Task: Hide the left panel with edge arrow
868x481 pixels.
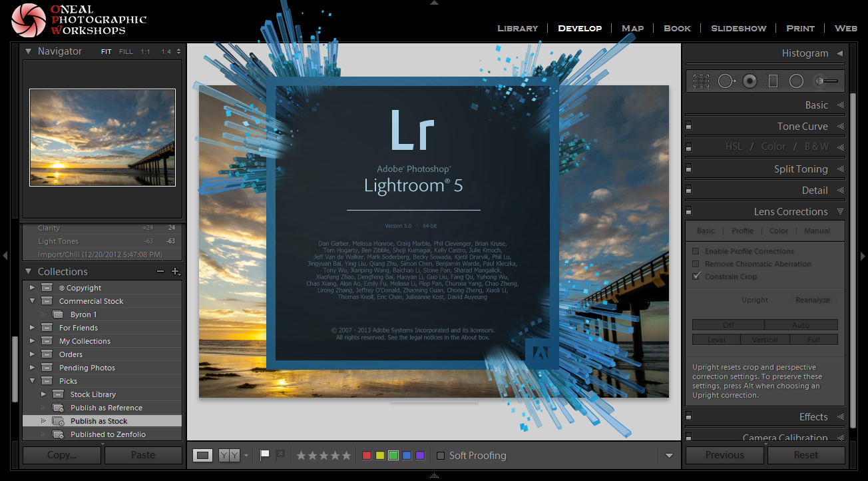Action: [5, 255]
